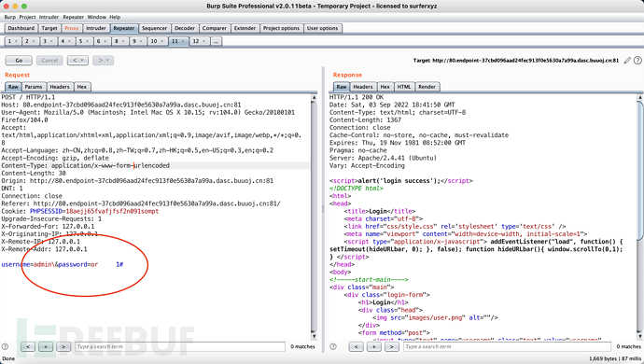
Task: Open the help icon next to target
Action: [x=637, y=61]
